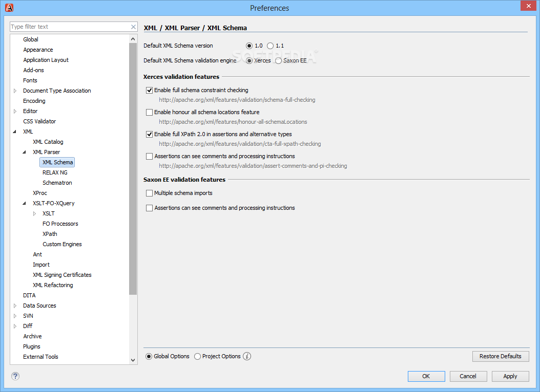Viewport: 540px width, 392px height.
Task: Select XPath tree item
Action: pyautogui.click(x=50, y=234)
